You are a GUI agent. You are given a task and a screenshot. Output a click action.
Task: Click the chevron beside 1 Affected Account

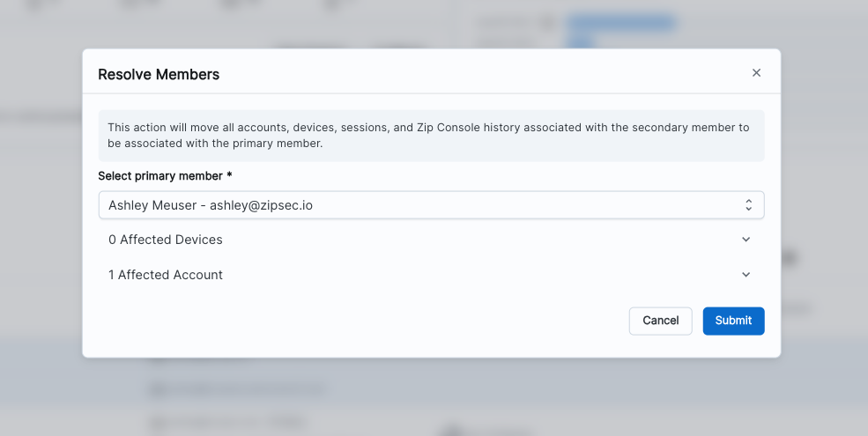(x=746, y=275)
